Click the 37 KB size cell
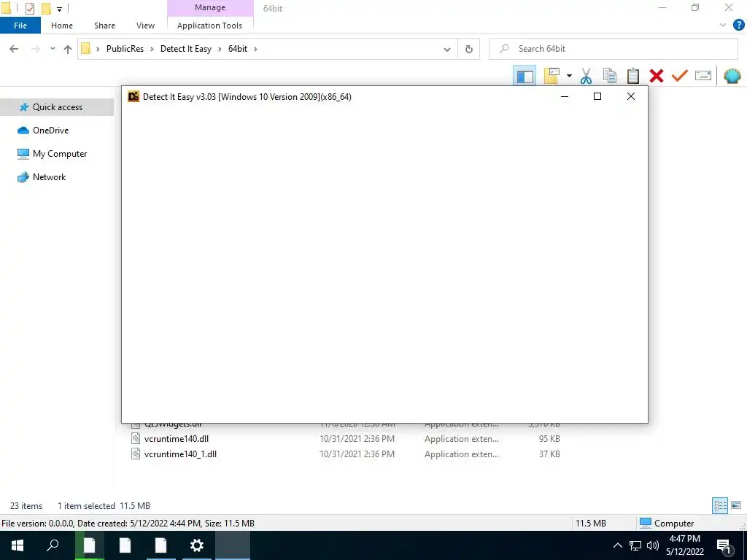The image size is (747, 560). coord(549,454)
